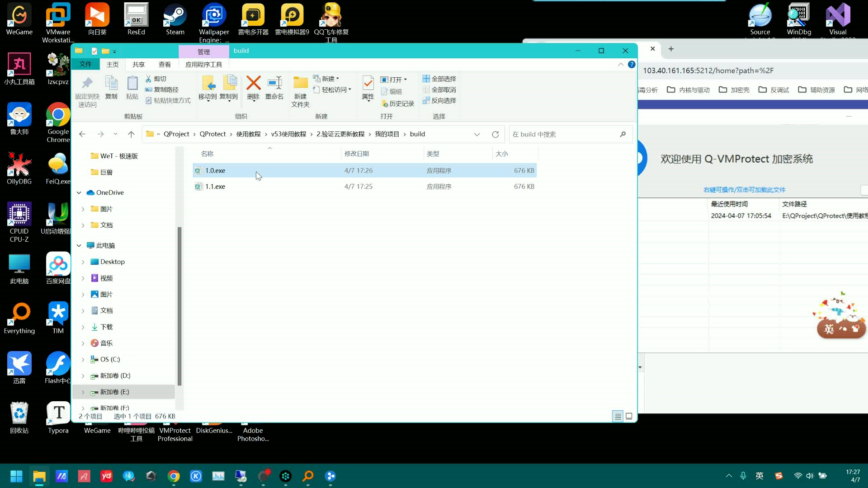This screenshot has width=868, height=488.
Task: Click History (历史记录) in ribbon
Action: click(x=398, y=104)
